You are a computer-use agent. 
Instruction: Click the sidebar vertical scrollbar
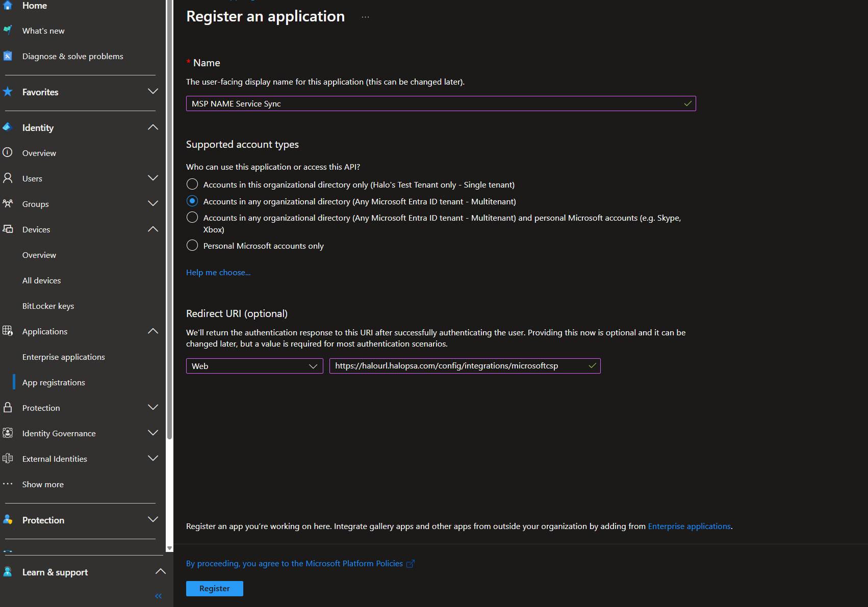pos(169,219)
